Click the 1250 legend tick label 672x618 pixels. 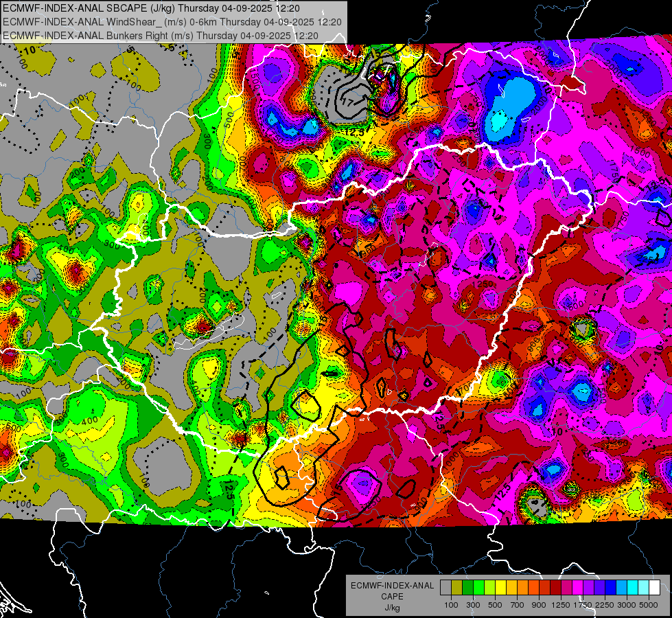point(561,605)
